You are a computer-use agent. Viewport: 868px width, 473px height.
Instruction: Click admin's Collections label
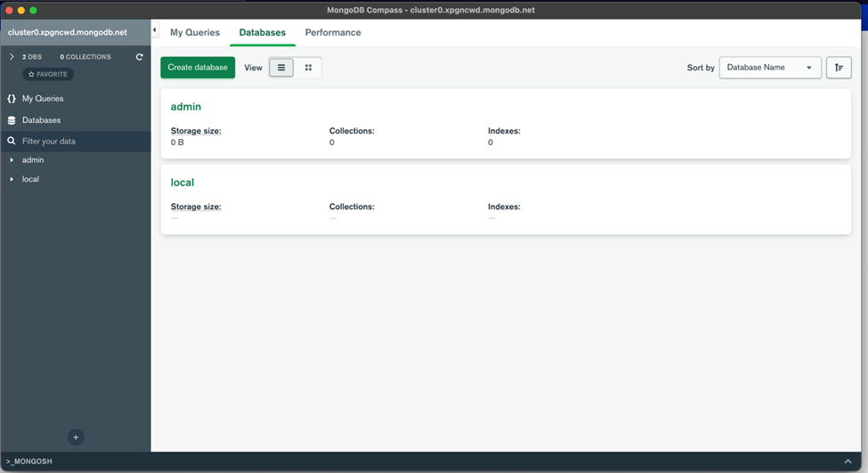click(352, 131)
